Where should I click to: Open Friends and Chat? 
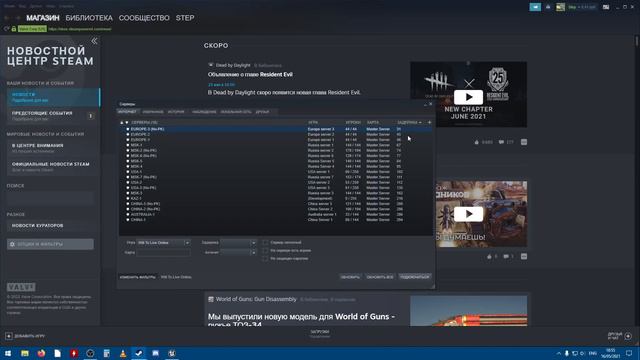[620, 336]
